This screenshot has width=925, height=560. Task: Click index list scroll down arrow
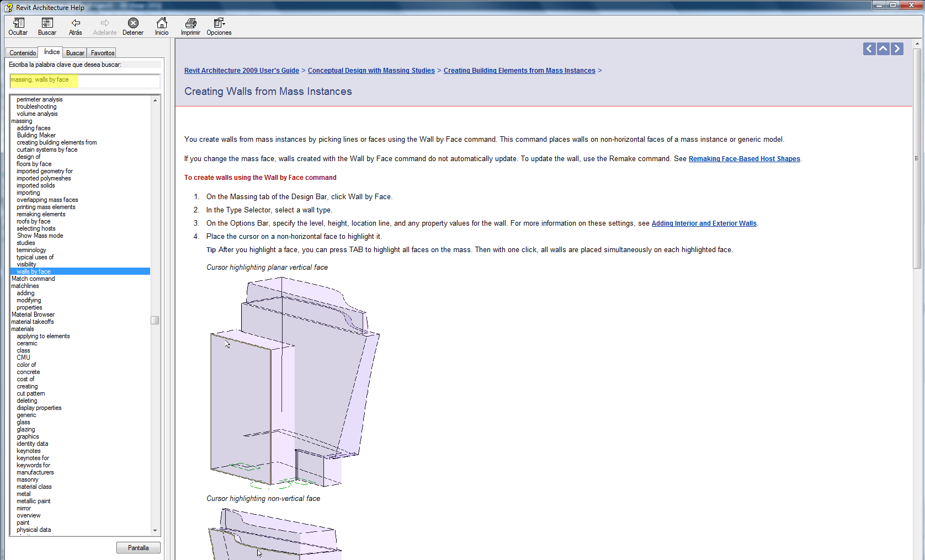(155, 530)
